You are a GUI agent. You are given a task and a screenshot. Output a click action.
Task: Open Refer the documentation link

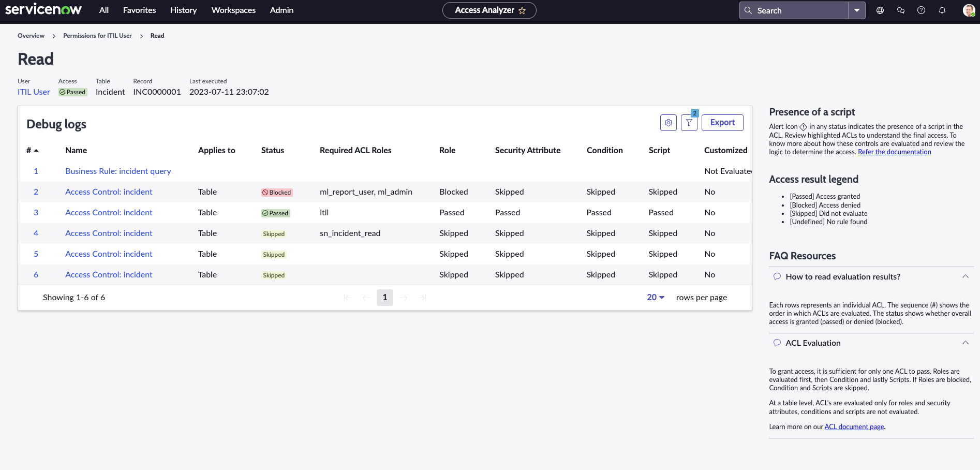[895, 152]
